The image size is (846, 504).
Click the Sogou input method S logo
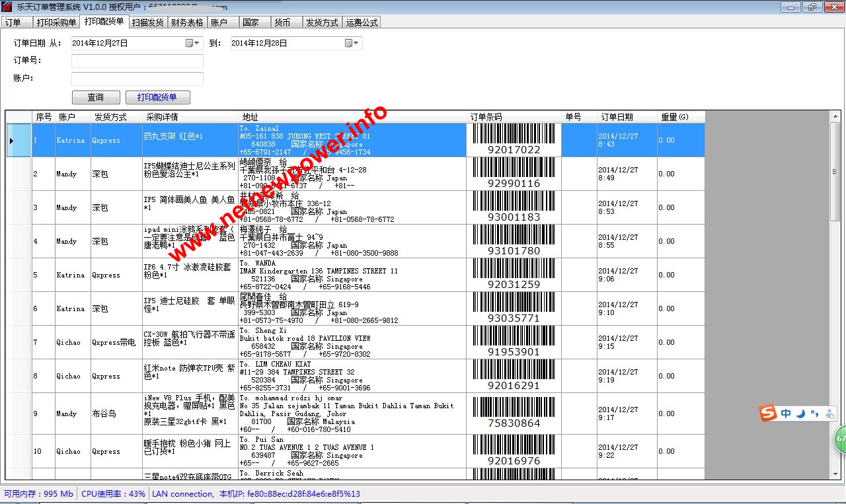(768, 414)
